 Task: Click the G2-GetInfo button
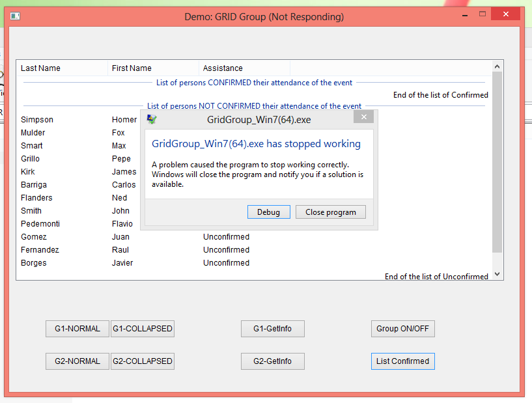coord(273,361)
